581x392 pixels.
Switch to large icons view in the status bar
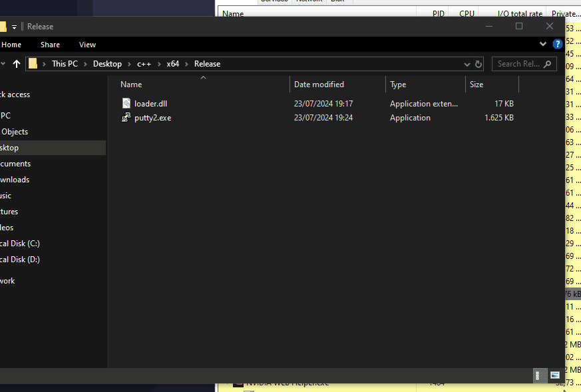coord(554,376)
